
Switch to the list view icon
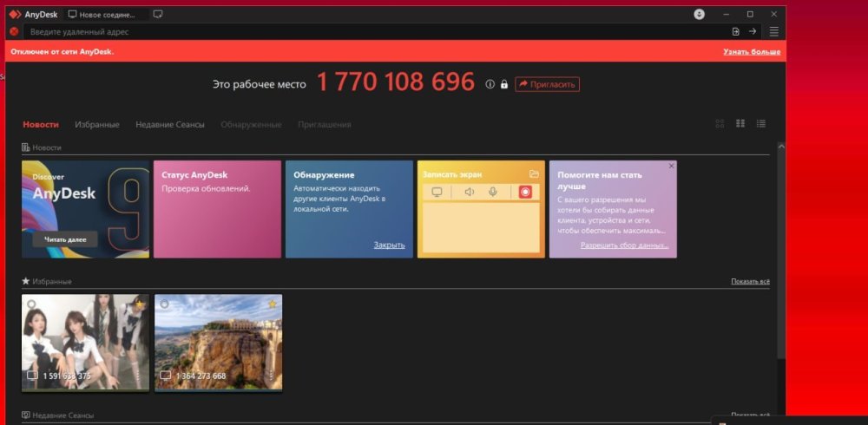click(761, 123)
